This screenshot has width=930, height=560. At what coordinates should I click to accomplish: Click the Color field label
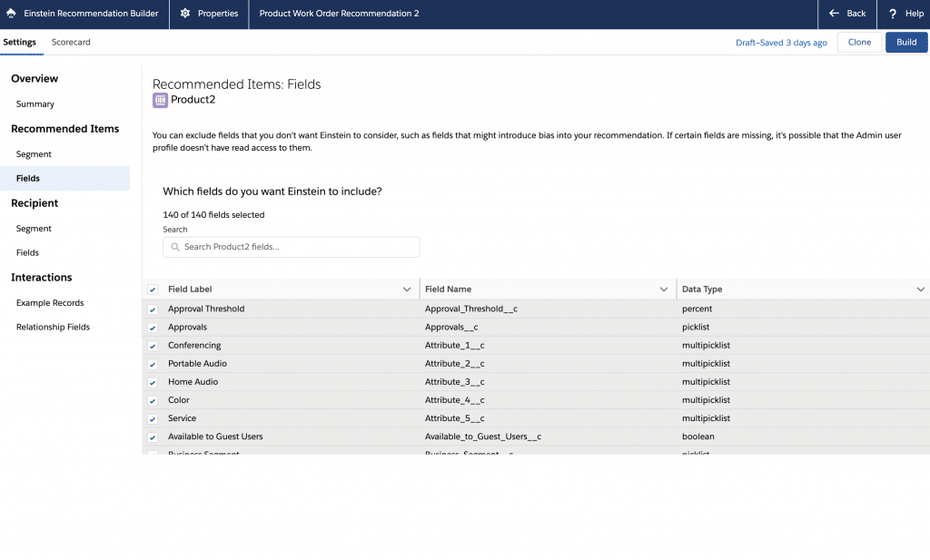[179, 400]
